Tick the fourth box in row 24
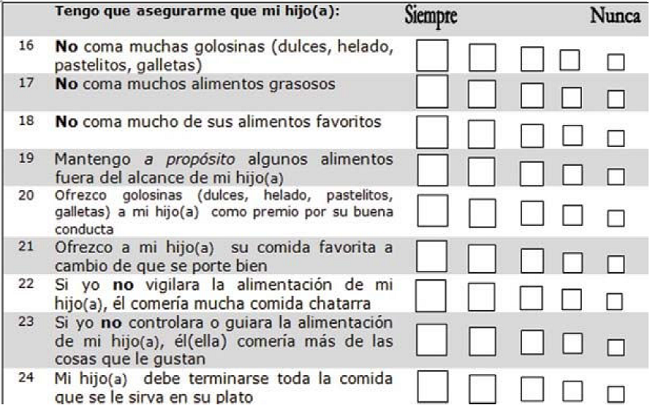 point(570,388)
